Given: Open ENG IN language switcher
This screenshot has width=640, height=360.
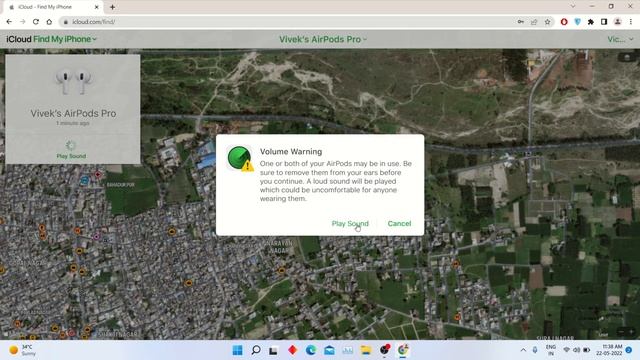Looking at the screenshot, I should coord(551,350).
